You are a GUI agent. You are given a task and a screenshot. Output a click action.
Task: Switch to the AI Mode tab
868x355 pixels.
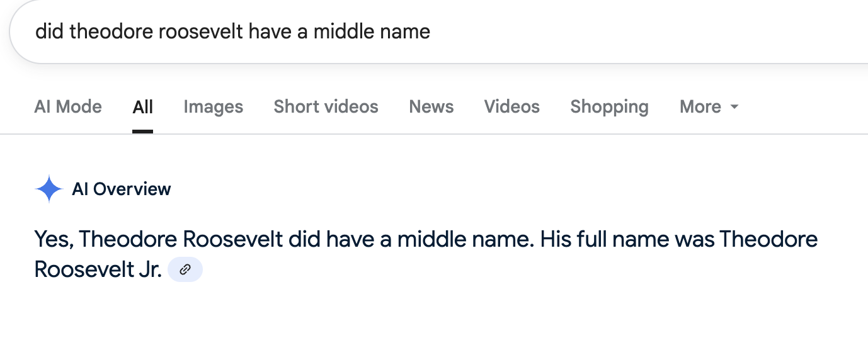pos(68,107)
